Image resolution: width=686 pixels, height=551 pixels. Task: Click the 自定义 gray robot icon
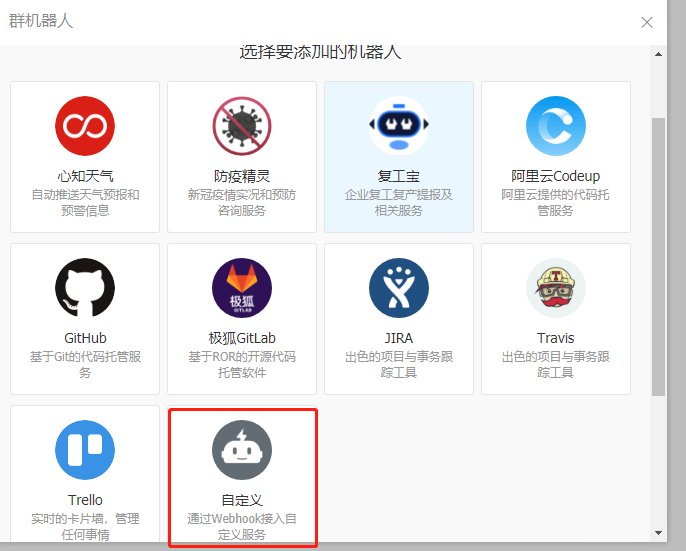[x=242, y=450]
